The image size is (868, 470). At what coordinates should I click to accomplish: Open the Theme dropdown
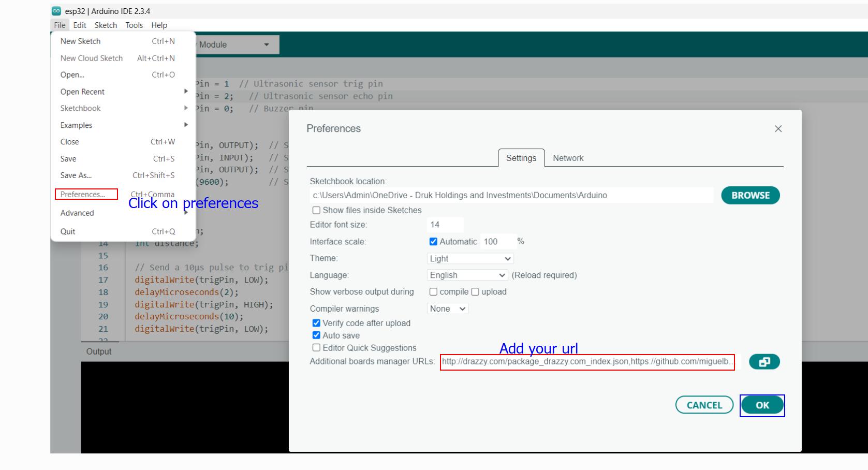pyautogui.click(x=470, y=258)
